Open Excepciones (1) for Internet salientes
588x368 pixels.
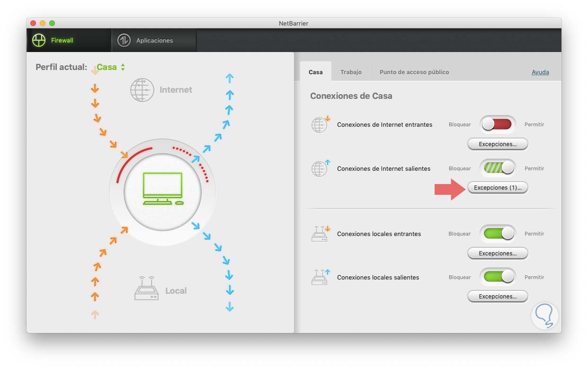(498, 188)
